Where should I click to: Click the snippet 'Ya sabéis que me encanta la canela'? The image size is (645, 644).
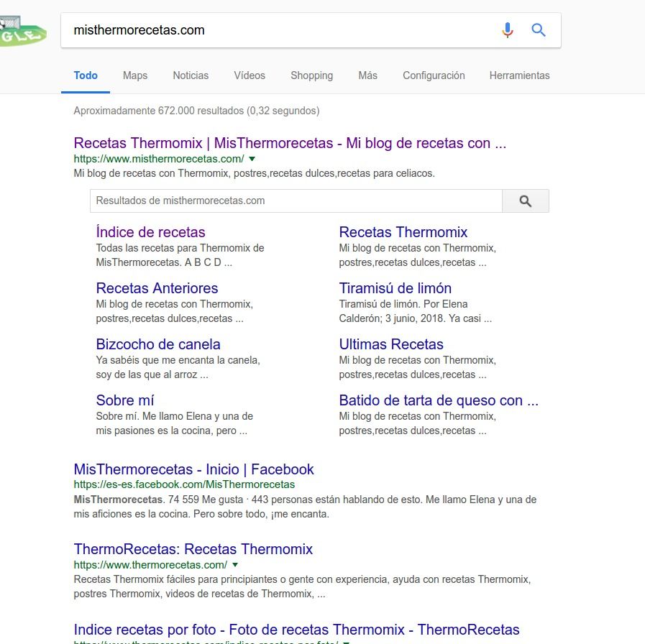[x=178, y=360]
